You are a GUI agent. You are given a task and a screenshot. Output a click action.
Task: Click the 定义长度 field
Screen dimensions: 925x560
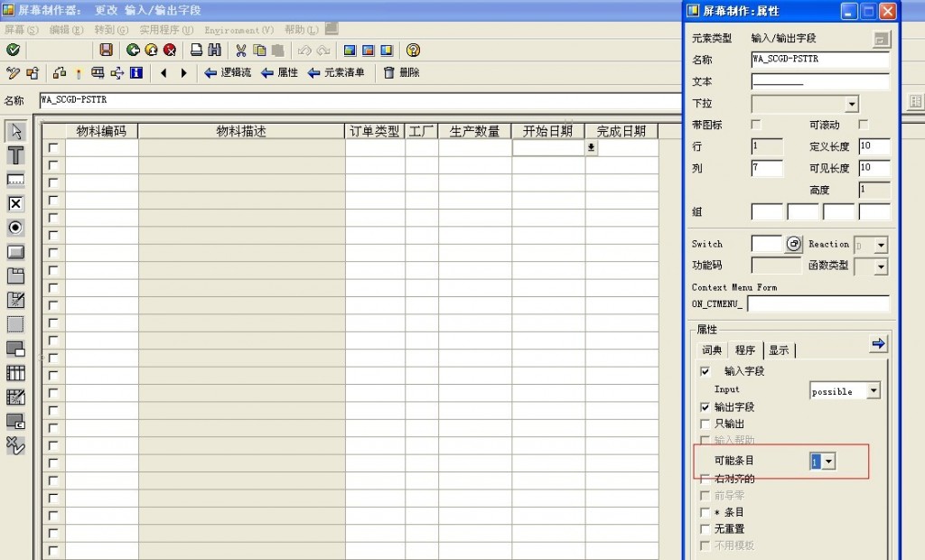[x=874, y=146]
